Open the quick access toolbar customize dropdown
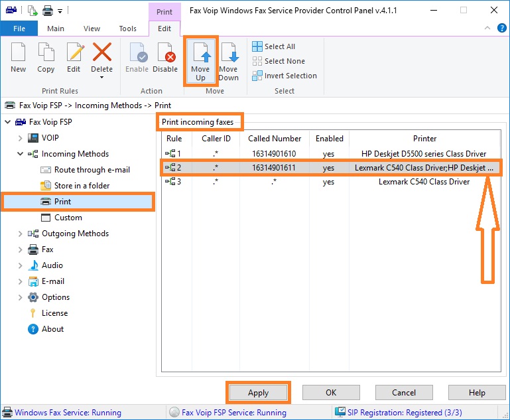This screenshot has height=420, width=510. tap(60, 11)
